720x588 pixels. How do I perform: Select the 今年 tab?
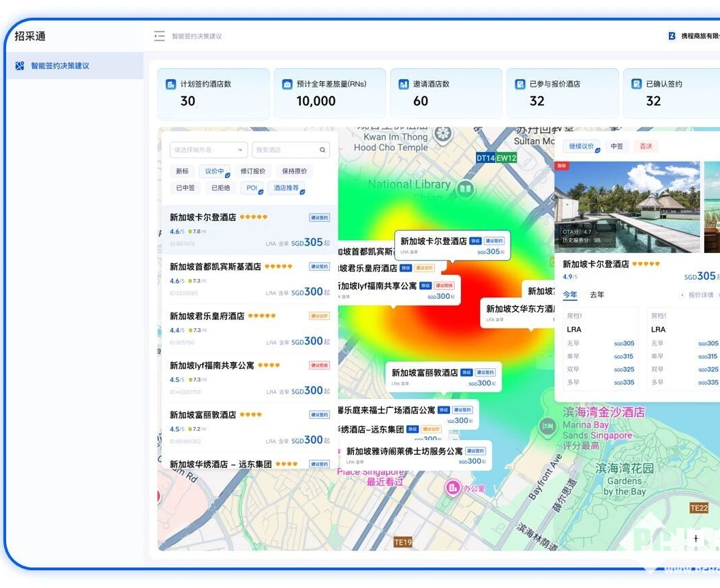[569, 295]
